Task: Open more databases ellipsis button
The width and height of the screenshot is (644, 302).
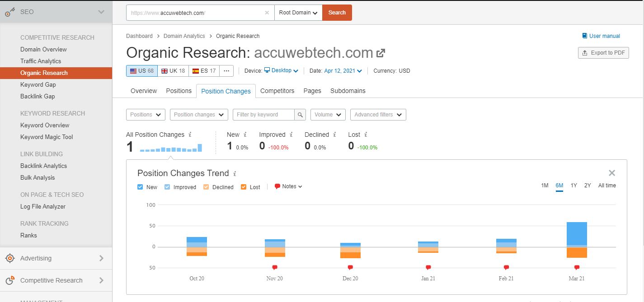Action: pyautogui.click(x=227, y=71)
